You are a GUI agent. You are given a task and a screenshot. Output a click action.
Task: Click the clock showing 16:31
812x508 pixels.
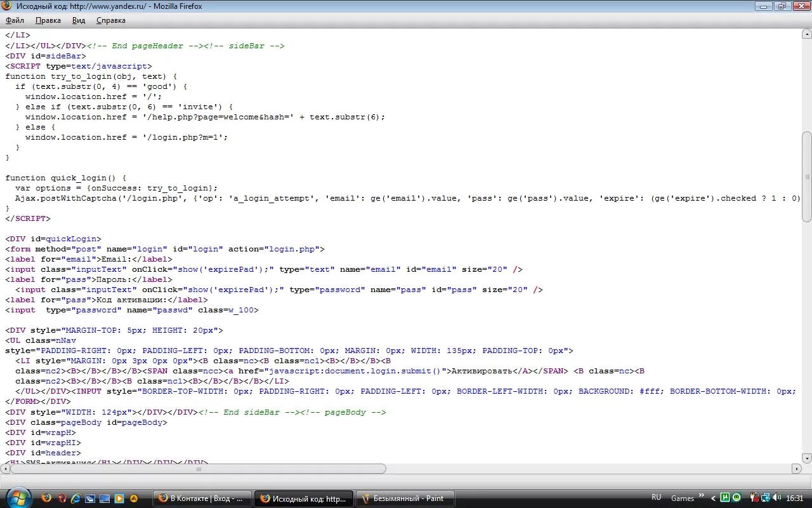(x=795, y=498)
